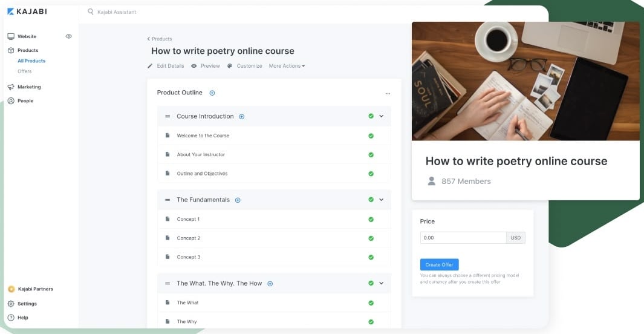Open Help in sidebar
The image size is (644, 334).
point(22,318)
